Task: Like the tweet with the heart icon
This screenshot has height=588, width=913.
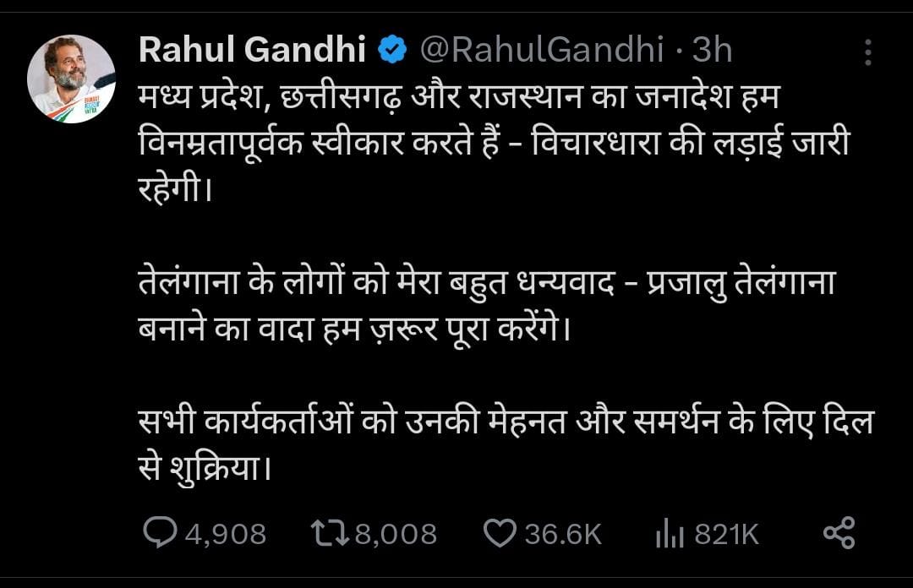Action: point(499,533)
